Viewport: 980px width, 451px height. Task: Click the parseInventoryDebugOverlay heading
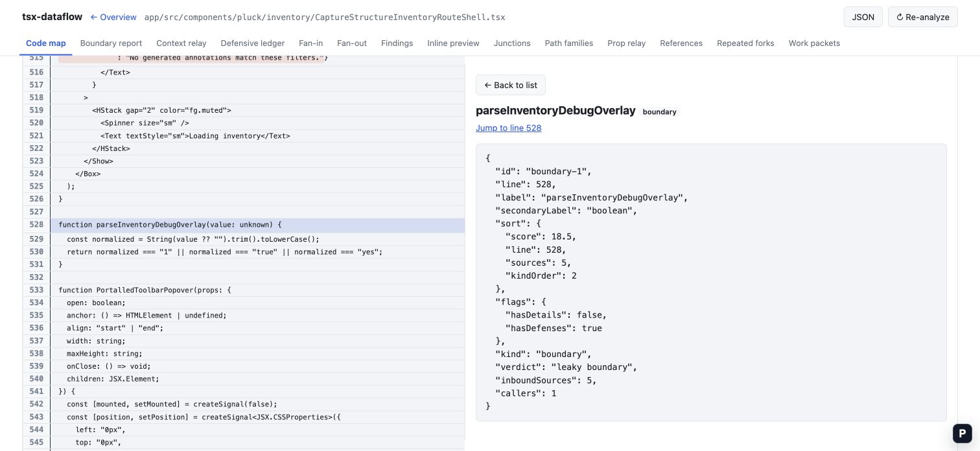(555, 110)
